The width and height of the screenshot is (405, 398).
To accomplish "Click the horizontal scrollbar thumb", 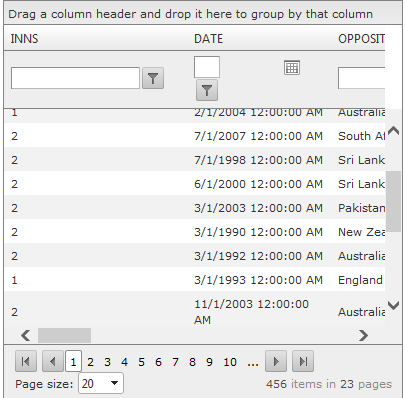I will (64, 335).
